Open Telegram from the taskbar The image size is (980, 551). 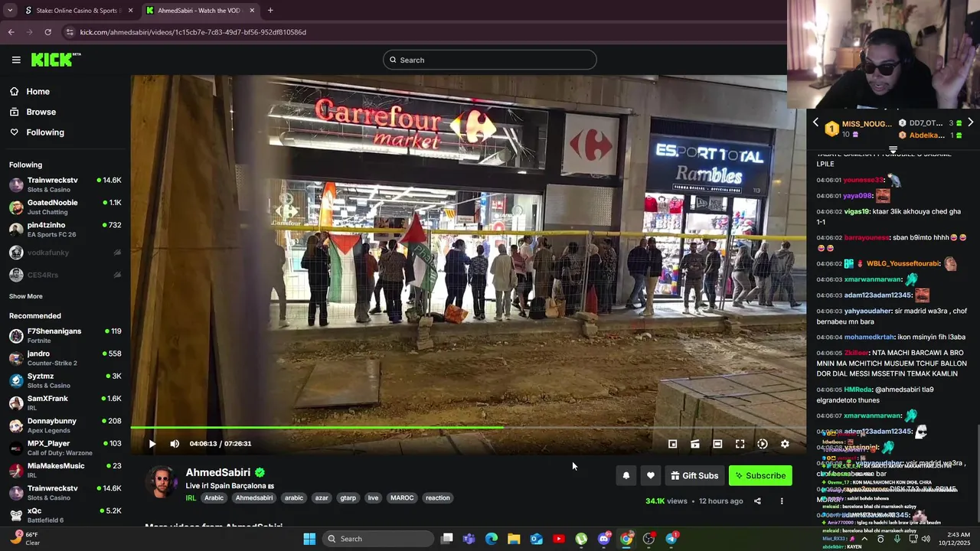click(671, 539)
